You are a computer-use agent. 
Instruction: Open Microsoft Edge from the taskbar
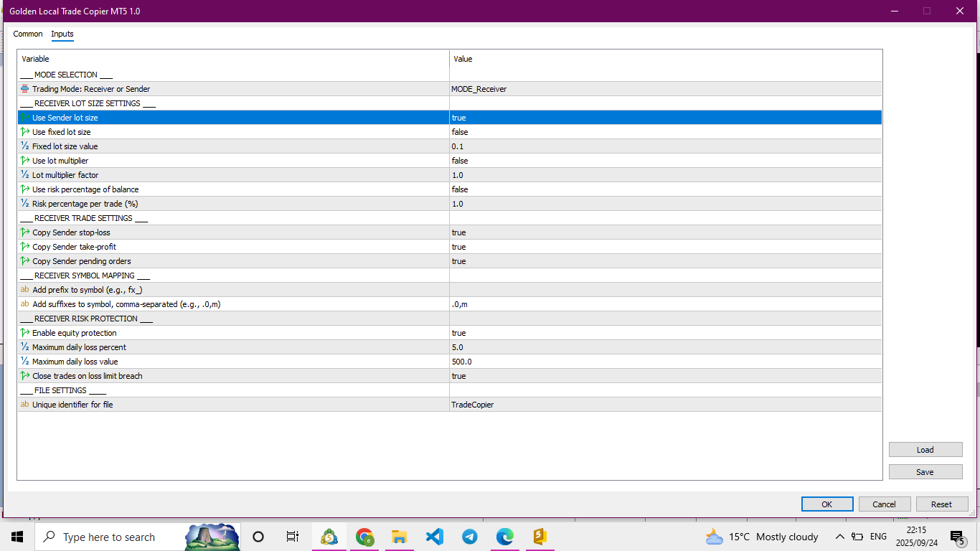click(505, 537)
